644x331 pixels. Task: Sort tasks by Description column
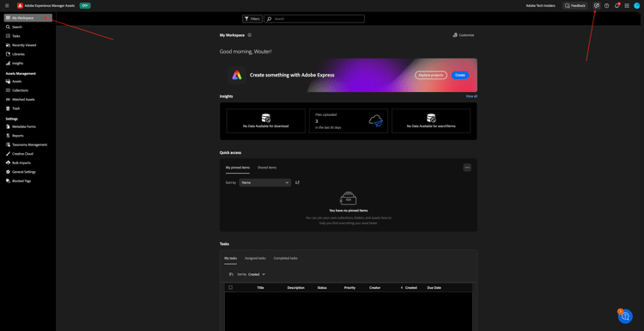tap(295, 288)
